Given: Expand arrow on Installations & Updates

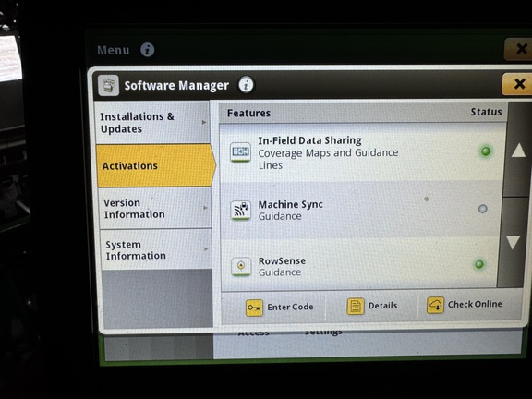Looking at the screenshot, I should [204, 122].
